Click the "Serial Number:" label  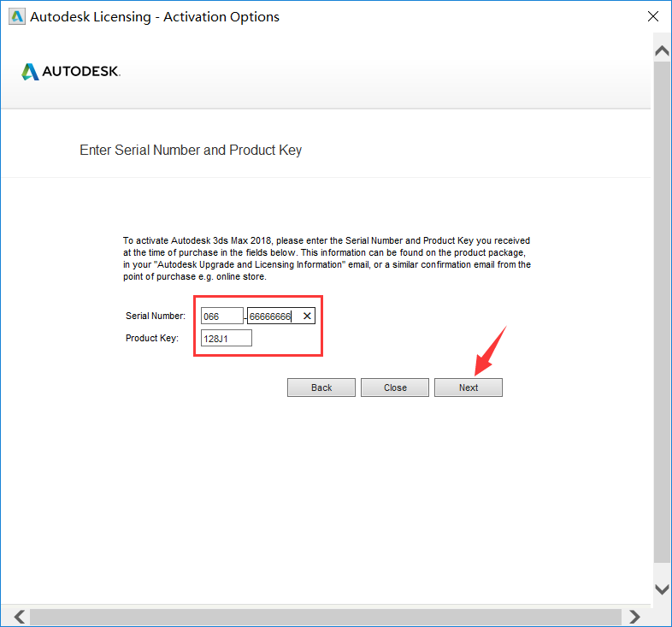[155, 316]
